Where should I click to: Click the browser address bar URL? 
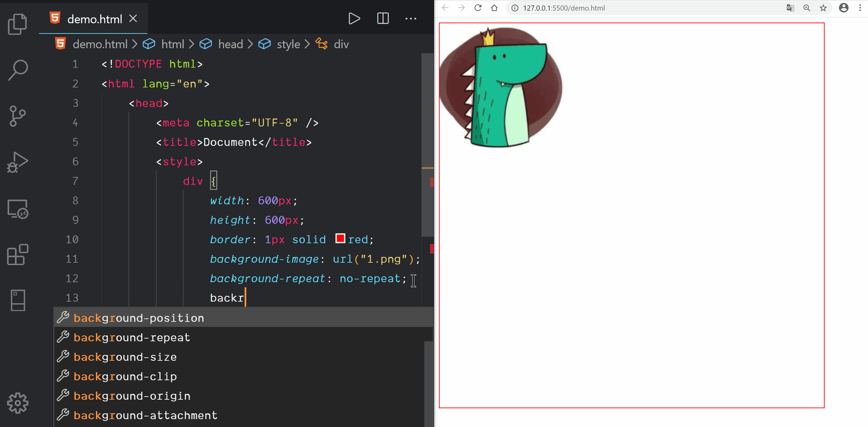564,8
